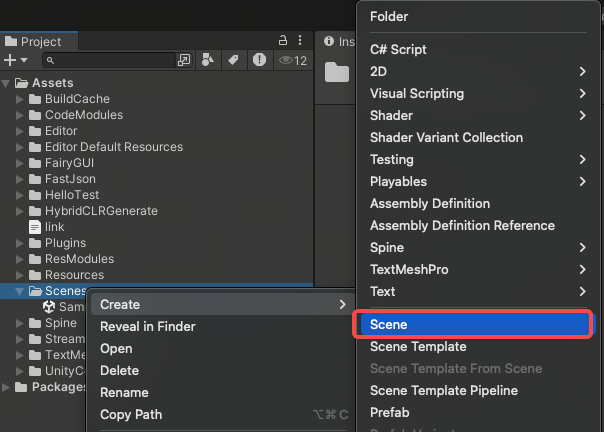Collapse the Assets folder tree

(x=7, y=83)
